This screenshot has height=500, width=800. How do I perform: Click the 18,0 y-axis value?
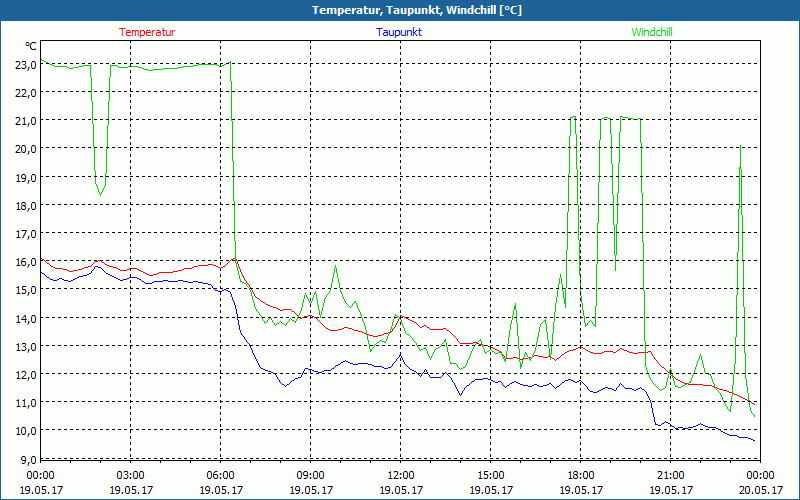[27, 205]
